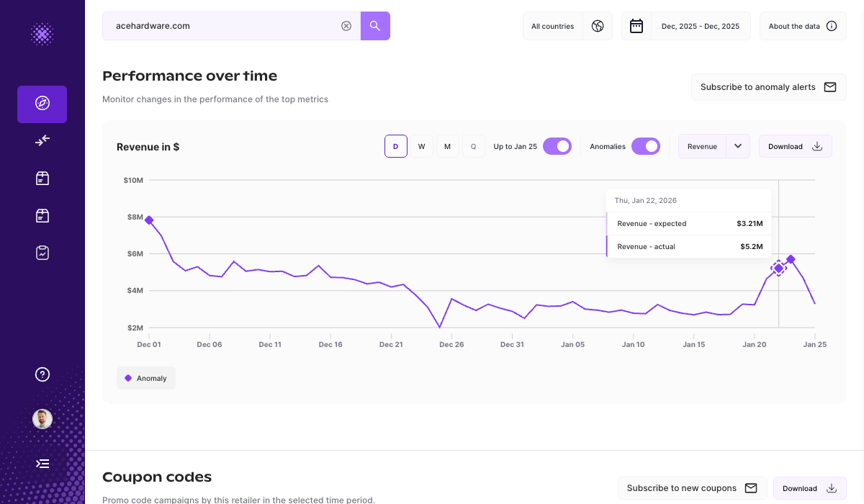Open the help question mark icon
This screenshot has height=504, width=864.
point(42,374)
